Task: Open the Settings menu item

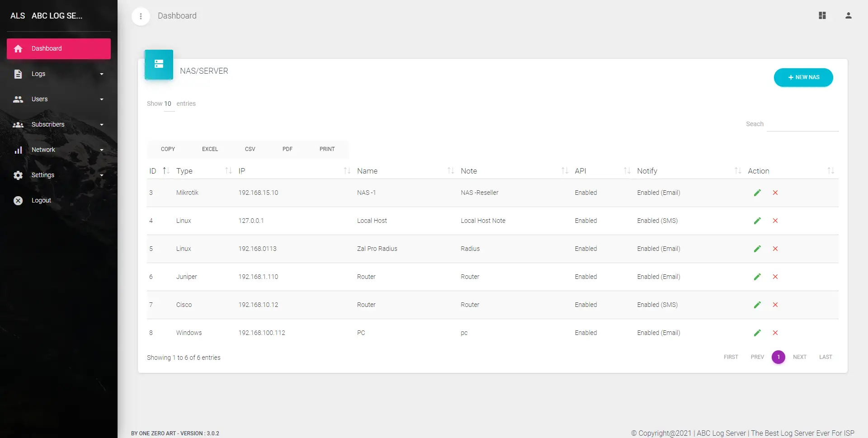Action: pos(59,175)
